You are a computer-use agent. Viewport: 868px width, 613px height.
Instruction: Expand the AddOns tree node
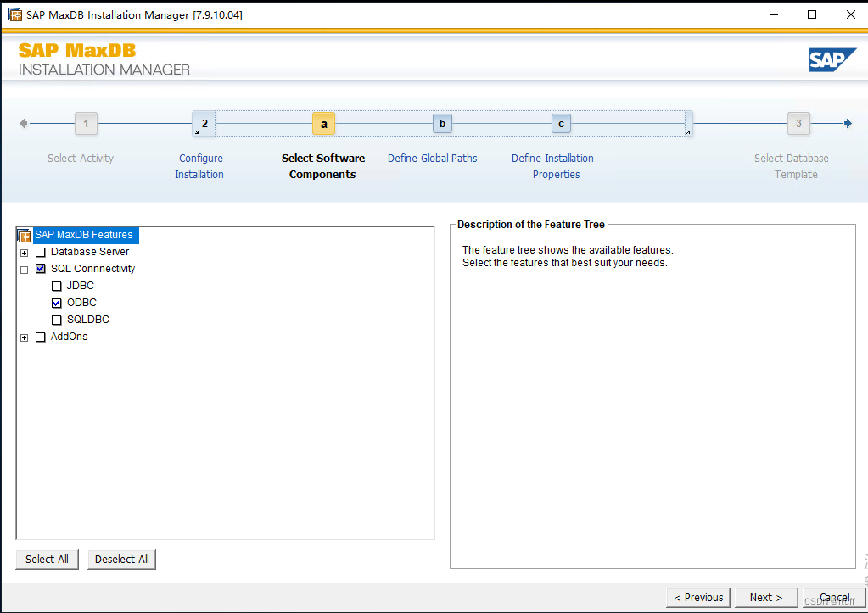[x=24, y=337]
